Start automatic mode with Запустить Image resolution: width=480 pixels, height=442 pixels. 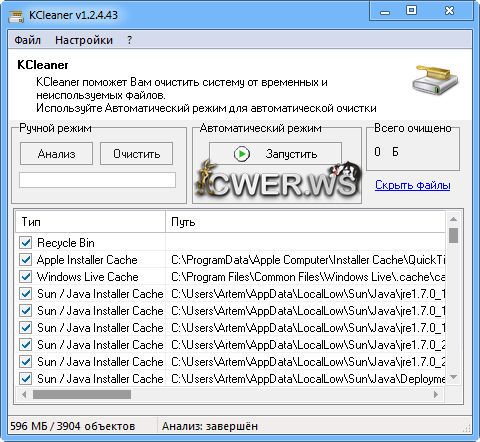275,153
